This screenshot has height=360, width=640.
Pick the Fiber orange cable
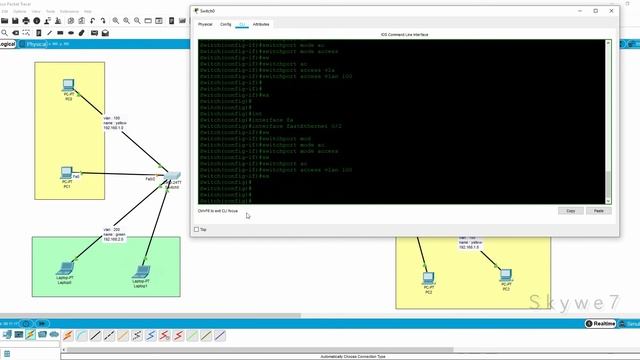coord(123,336)
